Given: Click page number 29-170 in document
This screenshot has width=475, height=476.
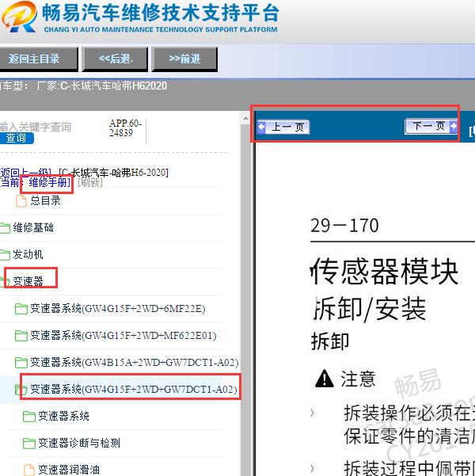Looking at the screenshot, I should (344, 225).
